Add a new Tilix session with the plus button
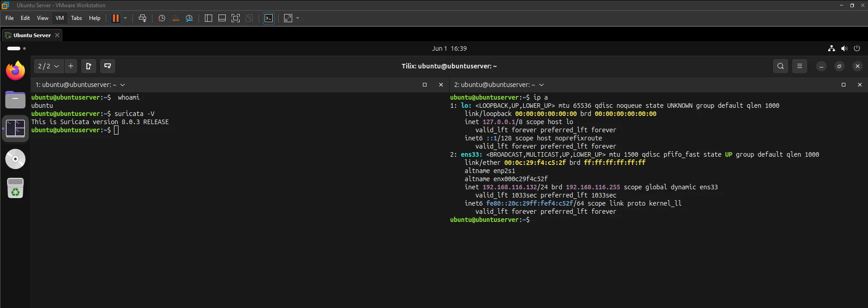Viewport: 868px width, 308px height. [71, 66]
